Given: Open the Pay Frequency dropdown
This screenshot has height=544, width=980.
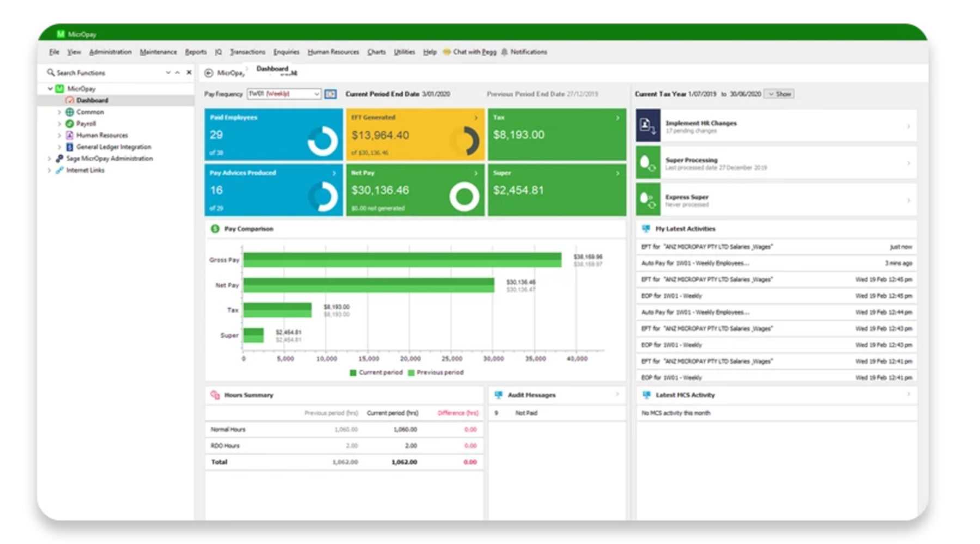Looking at the screenshot, I should pos(316,94).
